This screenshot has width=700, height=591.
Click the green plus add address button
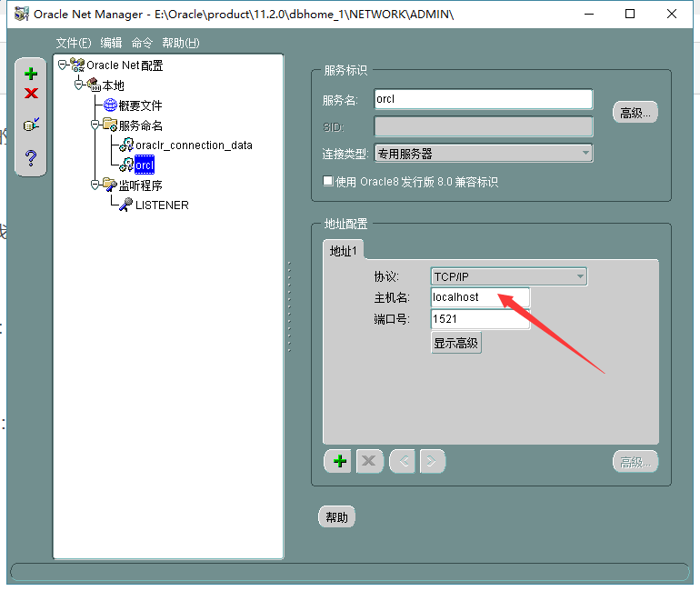click(x=338, y=461)
